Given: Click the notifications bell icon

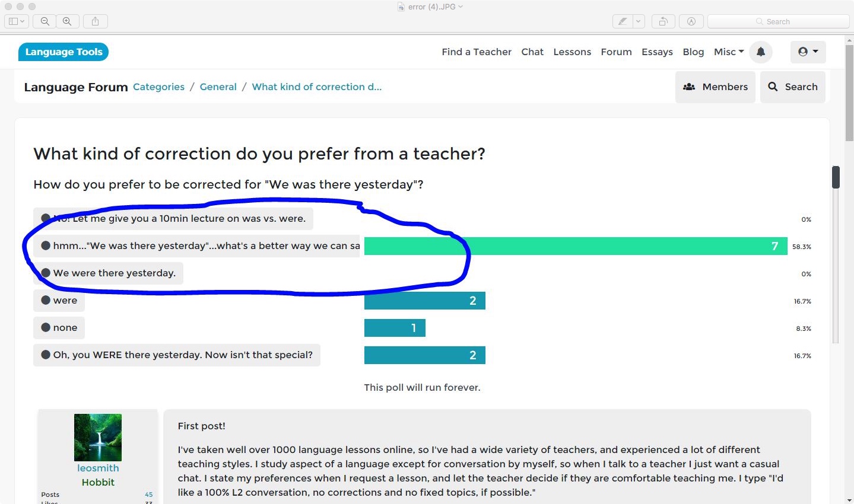Looking at the screenshot, I should click(761, 52).
